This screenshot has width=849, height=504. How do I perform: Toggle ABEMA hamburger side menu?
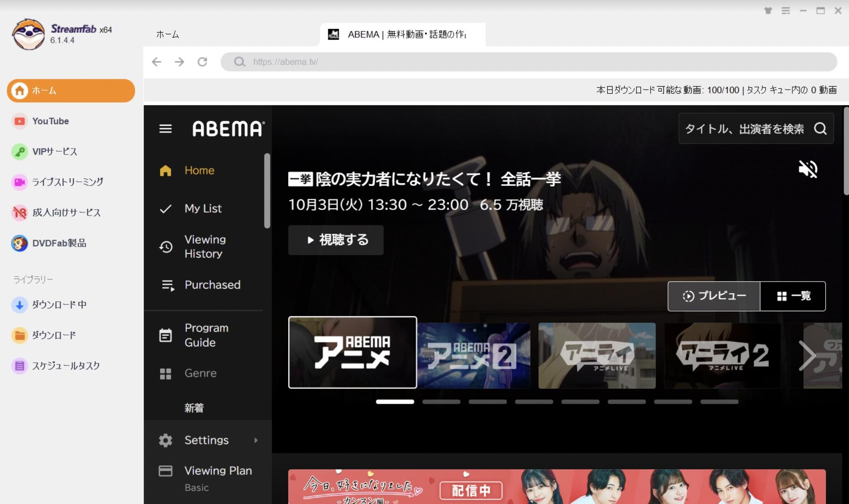point(166,129)
